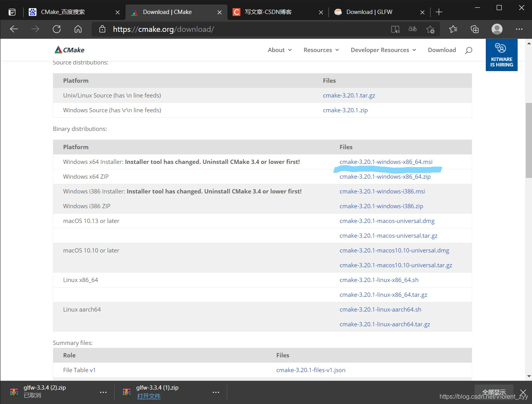Screen dimensions: 532x404
Task: Switch to the Download | CMake tab
Action: (176, 12)
